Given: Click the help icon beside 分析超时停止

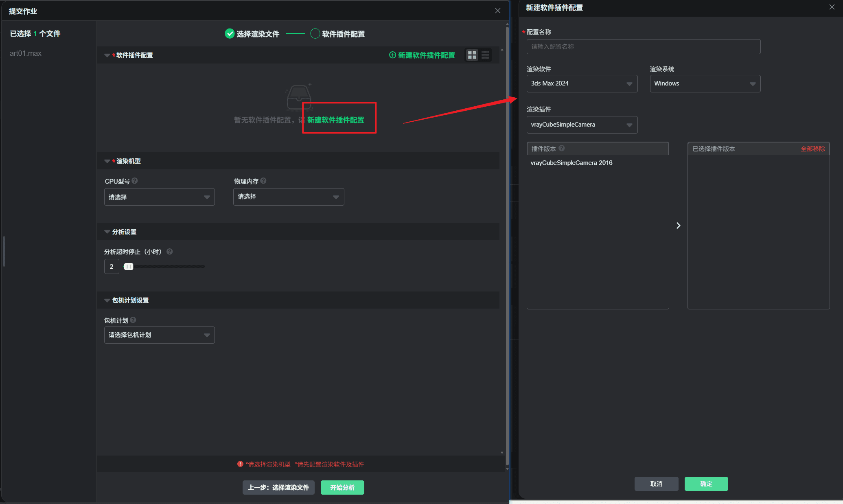Looking at the screenshot, I should (x=170, y=252).
